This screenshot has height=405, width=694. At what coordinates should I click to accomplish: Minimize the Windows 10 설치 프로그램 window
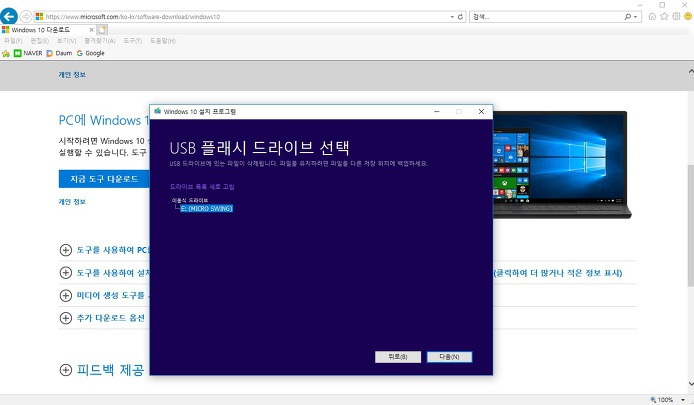pos(437,112)
